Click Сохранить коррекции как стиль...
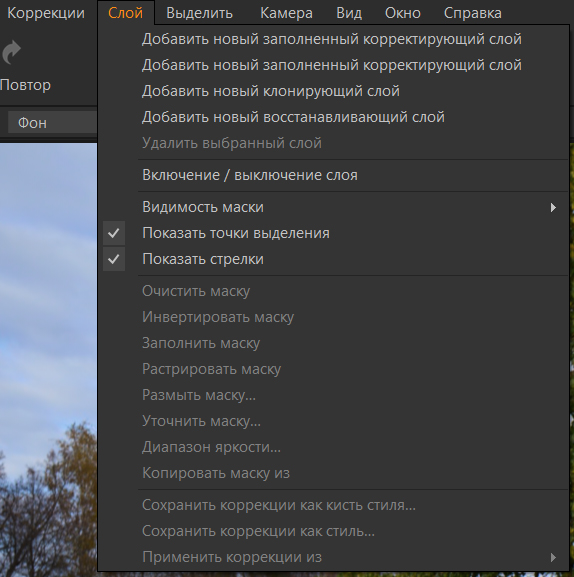The image size is (574, 577). 334,531
